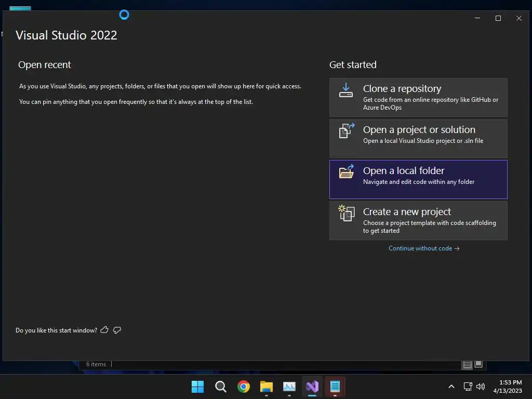
Task: Click the Clone a repository card
Action: click(418, 97)
